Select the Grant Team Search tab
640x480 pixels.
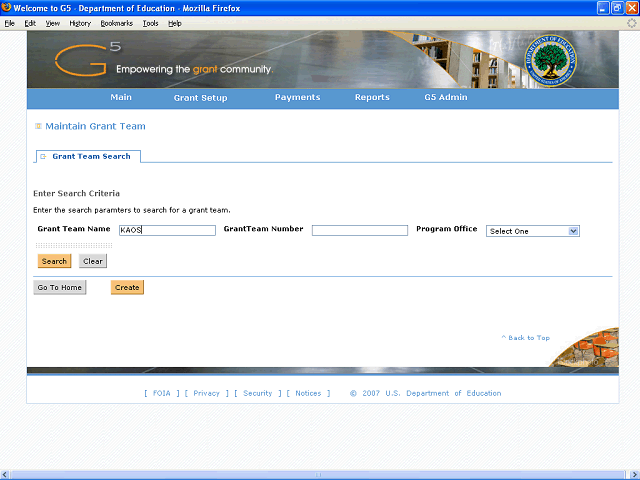(89, 156)
